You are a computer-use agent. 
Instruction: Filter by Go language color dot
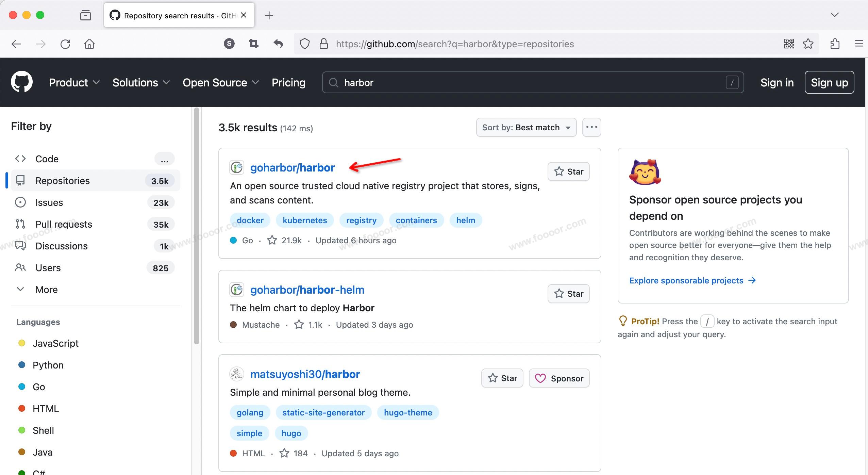(22, 387)
